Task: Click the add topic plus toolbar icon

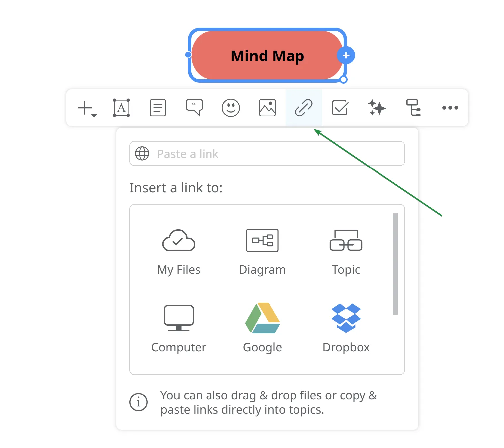Action: coord(86,108)
